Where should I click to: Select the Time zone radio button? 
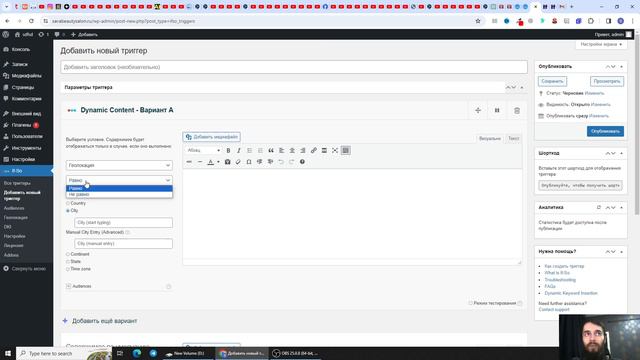click(x=68, y=269)
